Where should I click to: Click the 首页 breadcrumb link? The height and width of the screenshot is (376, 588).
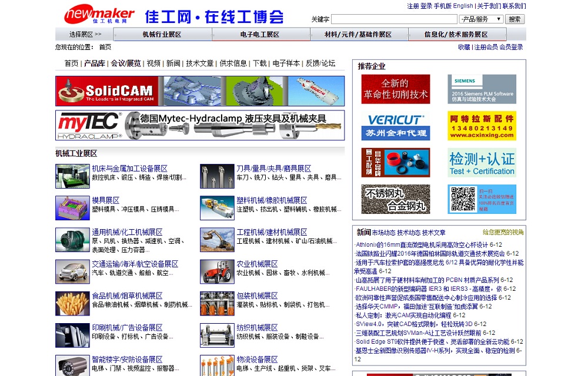(x=105, y=47)
